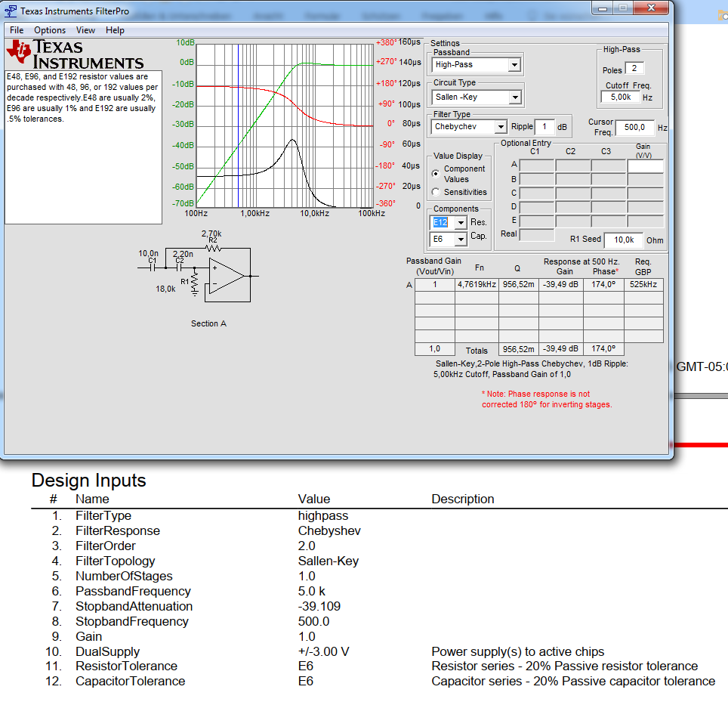Click Optional Entry row A C1 field

[x=537, y=165]
